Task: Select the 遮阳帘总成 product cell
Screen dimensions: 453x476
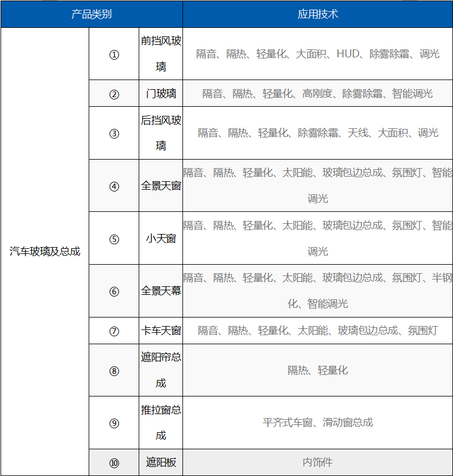Action: [161, 370]
